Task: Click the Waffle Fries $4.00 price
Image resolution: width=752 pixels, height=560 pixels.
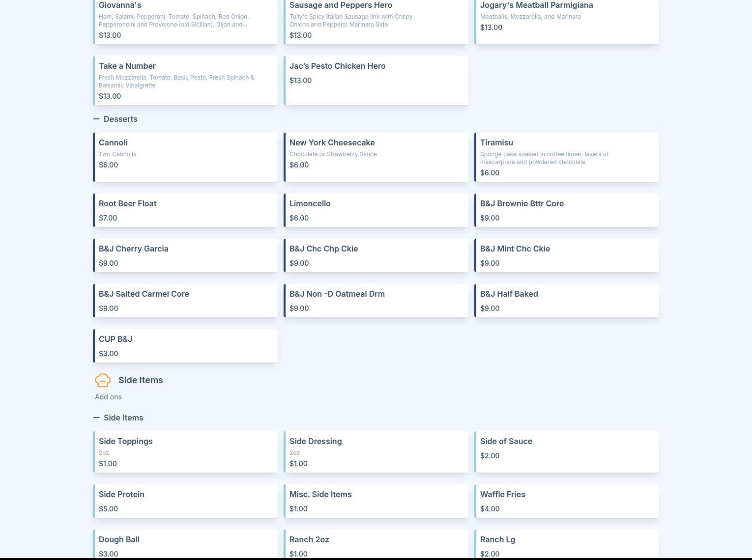Action: tap(490, 509)
